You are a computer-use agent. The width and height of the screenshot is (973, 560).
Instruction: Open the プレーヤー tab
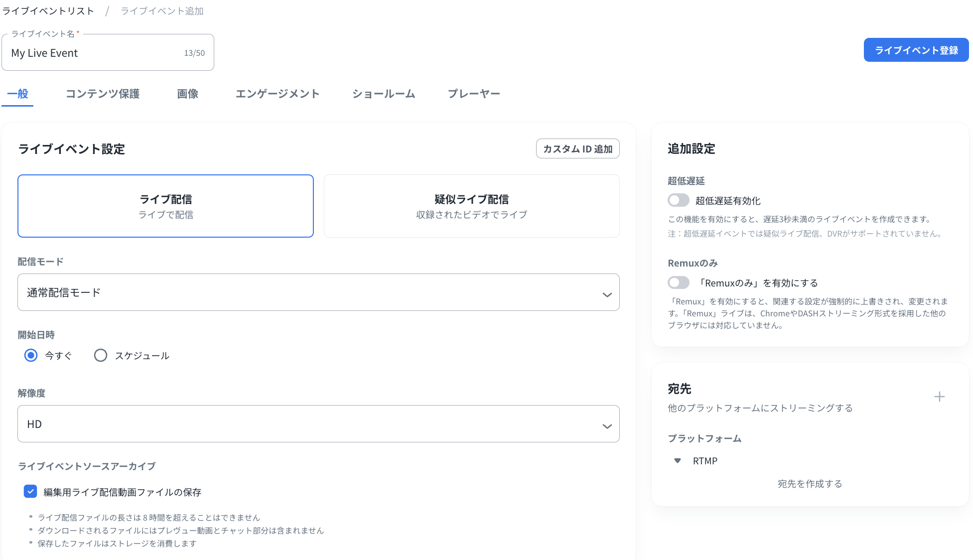(x=474, y=94)
